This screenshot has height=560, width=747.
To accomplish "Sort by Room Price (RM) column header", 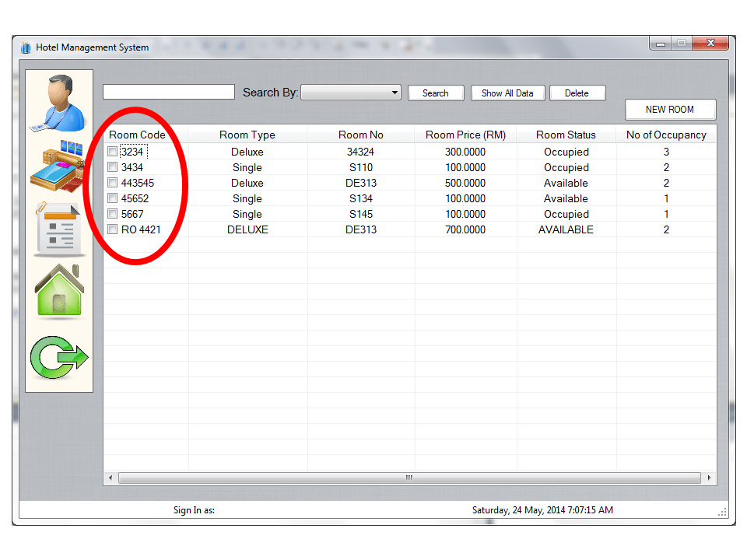I will point(465,135).
